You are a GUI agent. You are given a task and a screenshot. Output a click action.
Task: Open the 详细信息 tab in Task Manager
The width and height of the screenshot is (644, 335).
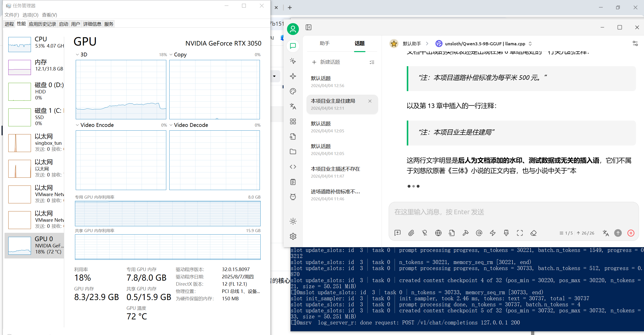point(92,24)
